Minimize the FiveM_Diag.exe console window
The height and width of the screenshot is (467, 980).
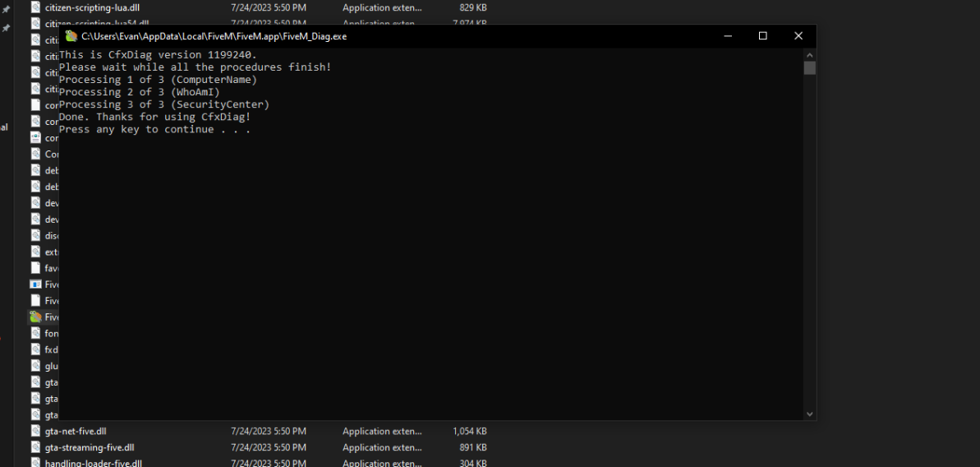tap(727, 36)
